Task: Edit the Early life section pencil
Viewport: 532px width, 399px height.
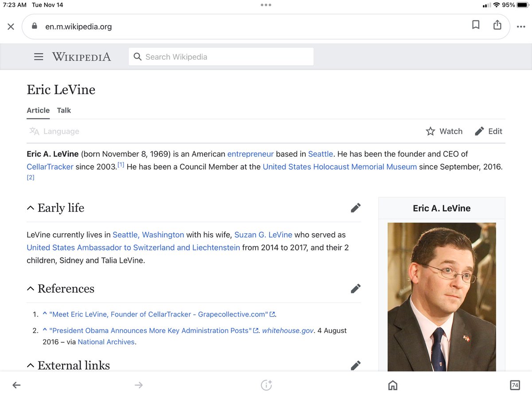Action: [356, 208]
